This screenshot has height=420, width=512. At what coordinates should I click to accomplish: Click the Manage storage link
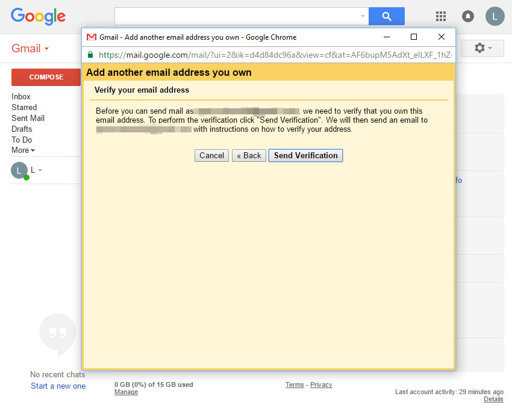(x=126, y=392)
